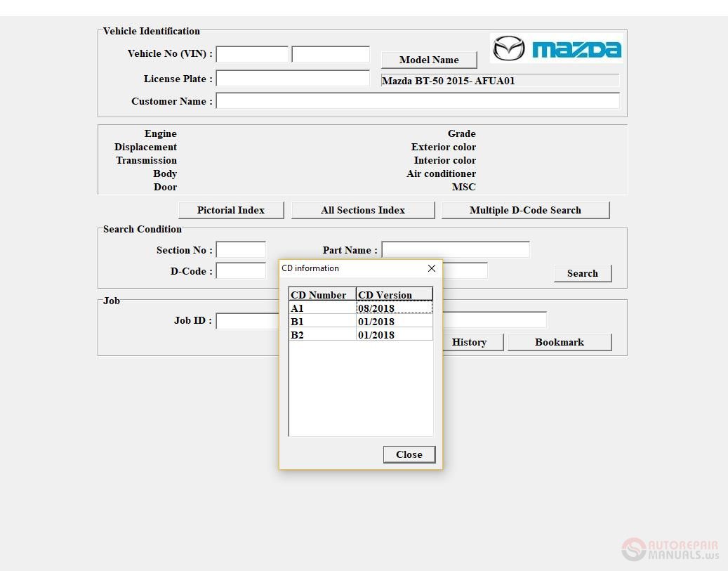Click the Mazda logo icon
This screenshot has width=728, height=571.
[509, 46]
